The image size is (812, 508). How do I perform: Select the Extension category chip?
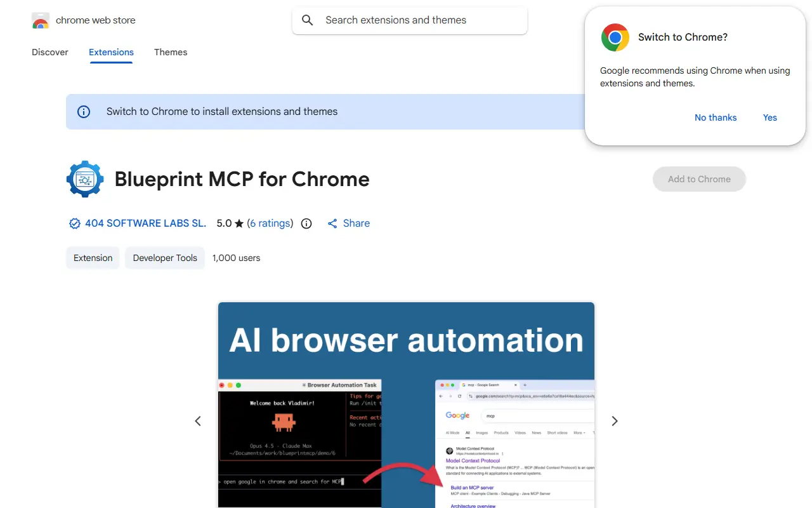coord(93,258)
